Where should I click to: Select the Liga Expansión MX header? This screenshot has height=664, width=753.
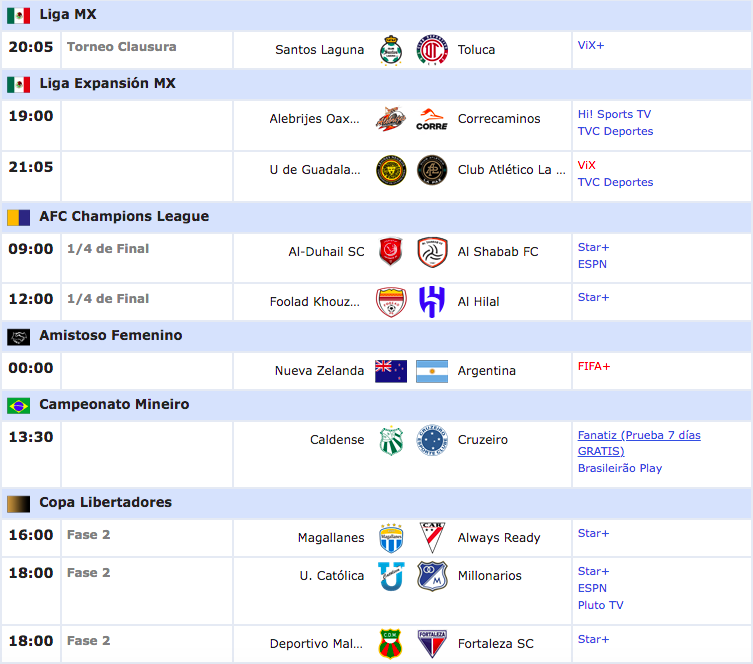coord(376,84)
